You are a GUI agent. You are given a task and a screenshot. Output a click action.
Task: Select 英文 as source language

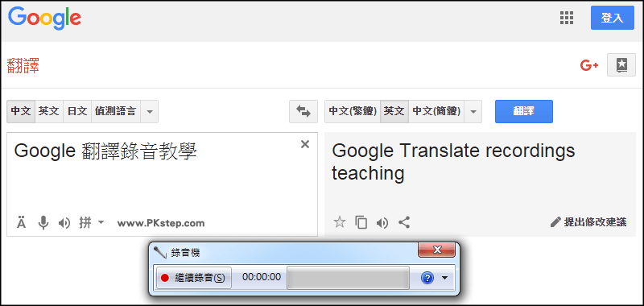pyautogui.click(x=49, y=111)
